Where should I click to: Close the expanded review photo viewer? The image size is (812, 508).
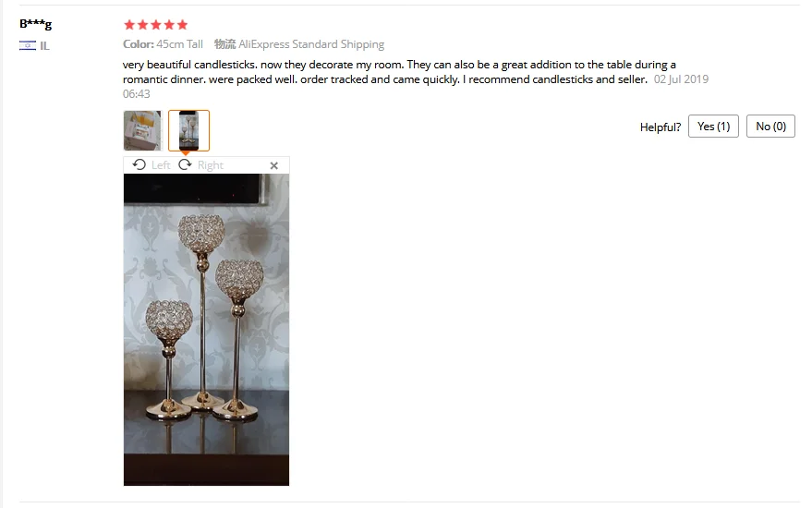click(274, 165)
